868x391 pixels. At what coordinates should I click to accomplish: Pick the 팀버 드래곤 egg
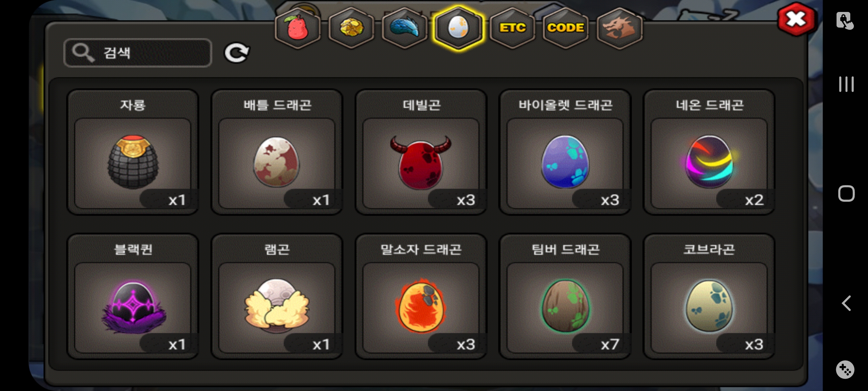(565, 297)
